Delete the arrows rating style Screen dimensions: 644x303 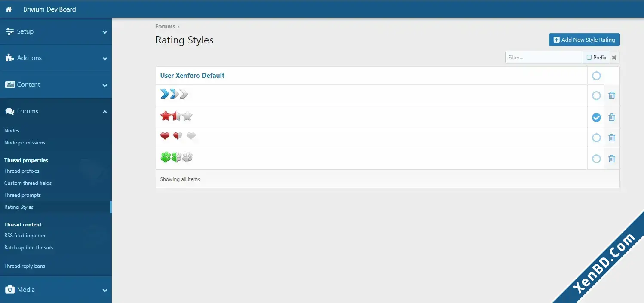[x=611, y=95]
